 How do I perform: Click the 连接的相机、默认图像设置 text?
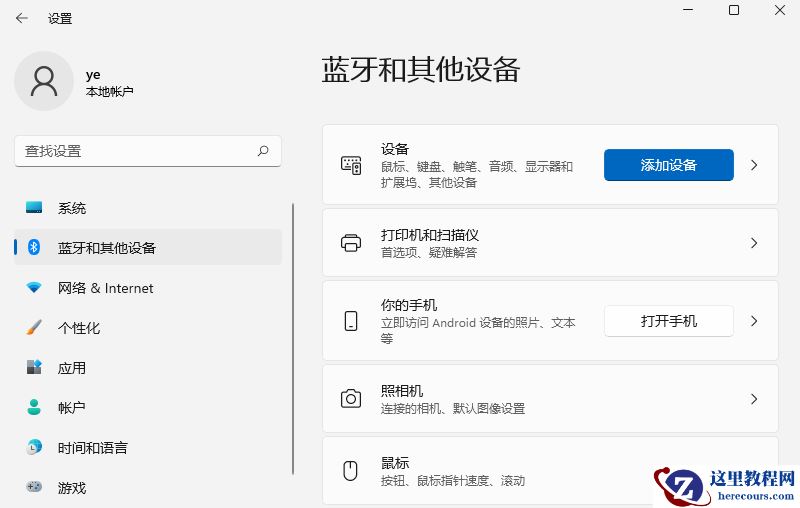click(x=453, y=409)
